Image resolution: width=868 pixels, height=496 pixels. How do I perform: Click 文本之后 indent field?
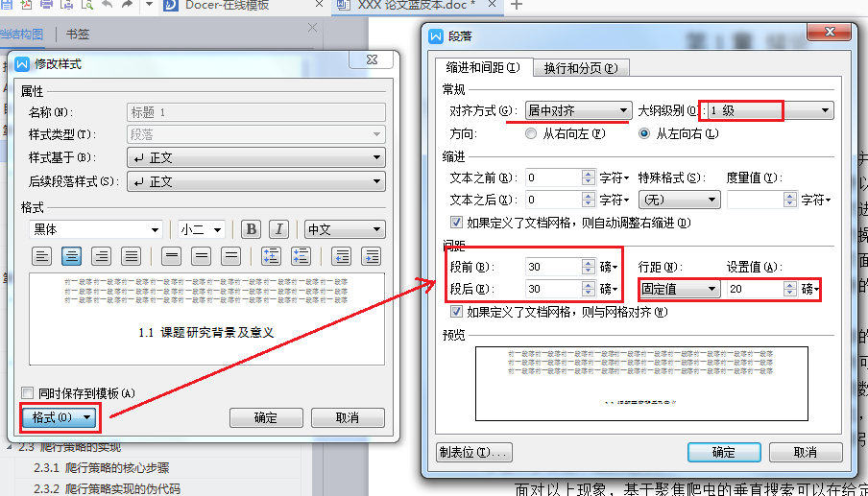554,200
